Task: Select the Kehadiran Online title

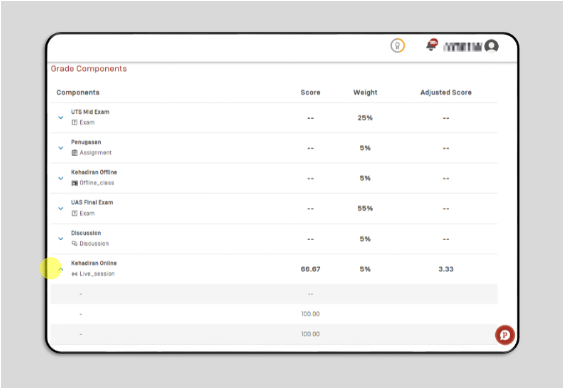Action: click(94, 263)
